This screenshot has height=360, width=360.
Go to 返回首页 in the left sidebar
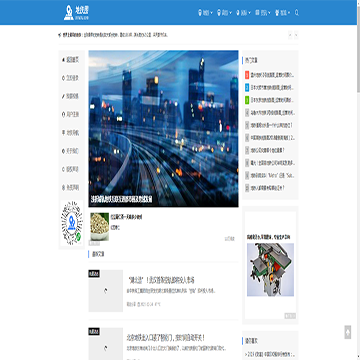[x=70, y=60]
